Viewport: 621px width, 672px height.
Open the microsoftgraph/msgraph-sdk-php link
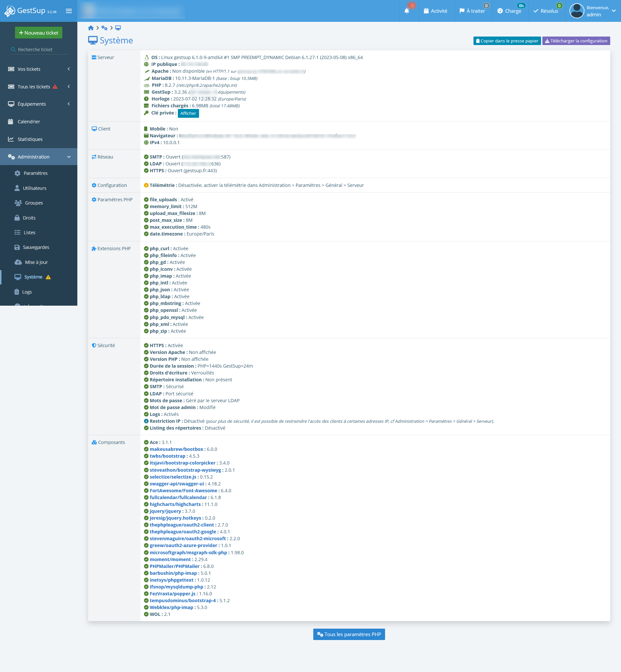coord(189,553)
